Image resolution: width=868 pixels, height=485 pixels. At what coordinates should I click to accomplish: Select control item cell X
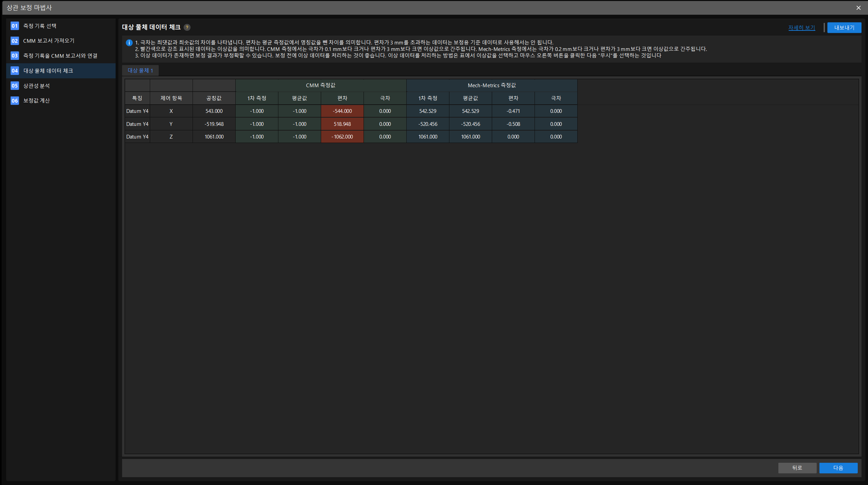point(171,111)
